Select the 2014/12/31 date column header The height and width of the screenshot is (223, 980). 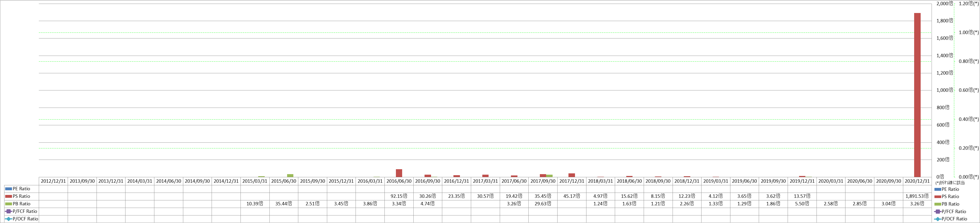click(226, 181)
